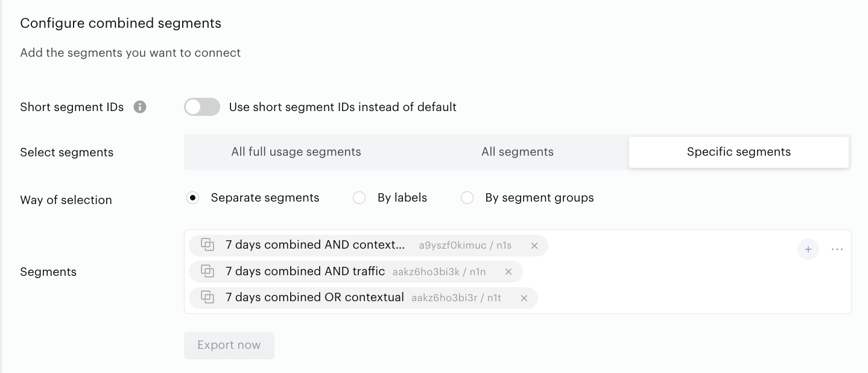Click 'Use short segment IDs instead of default' label
This screenshot has width=868, height=373.
click(x=343, y=107)
